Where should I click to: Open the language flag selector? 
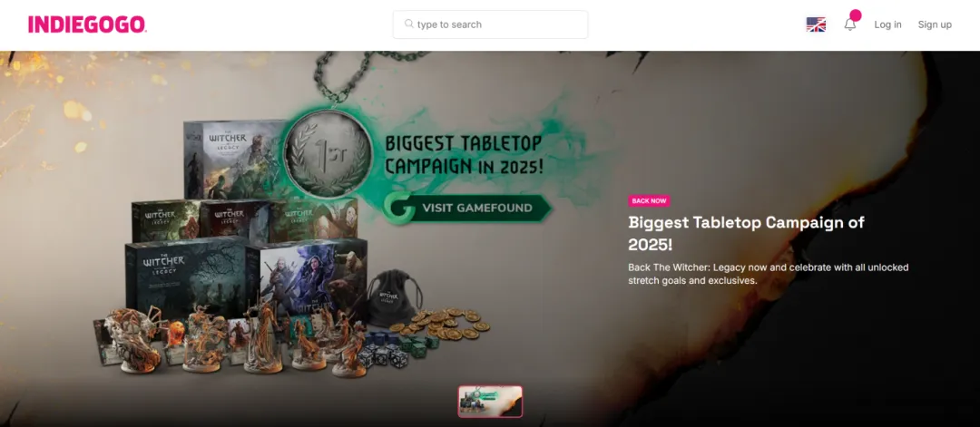point(816,24)
